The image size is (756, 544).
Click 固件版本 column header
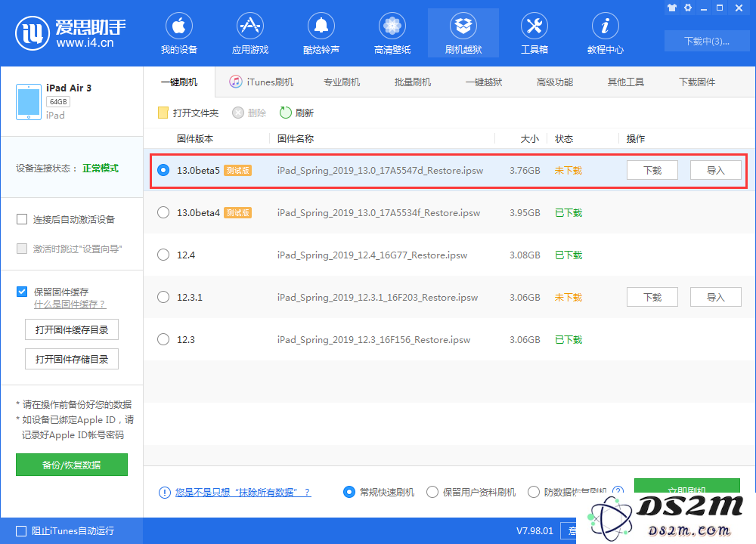point(195,139)
